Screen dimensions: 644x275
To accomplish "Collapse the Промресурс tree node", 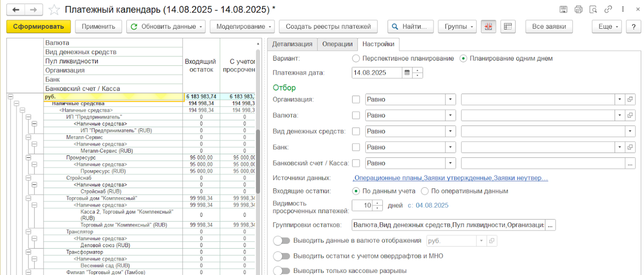I will [28, 158].
